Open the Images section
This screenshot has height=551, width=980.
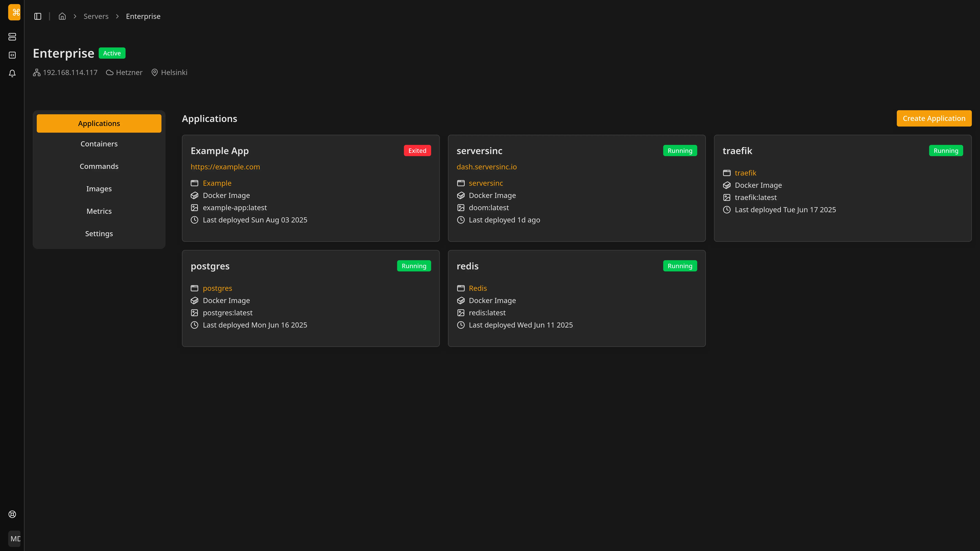click(99, 189)
